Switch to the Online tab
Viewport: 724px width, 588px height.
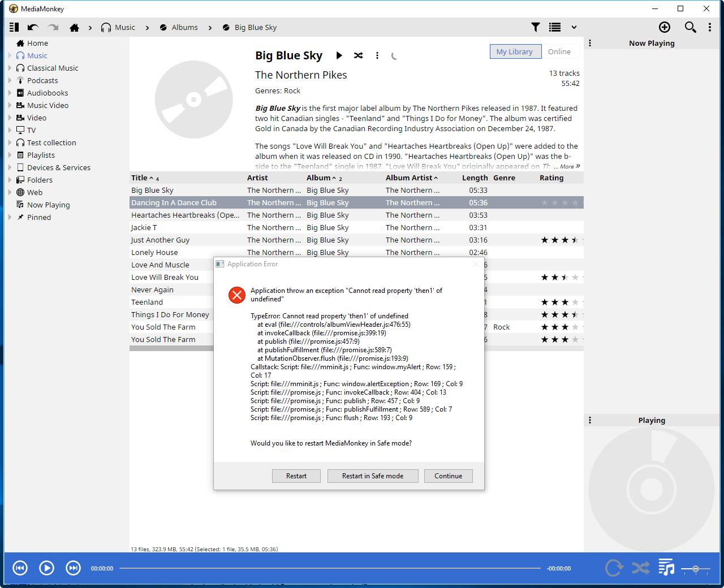tap(559, 51)
